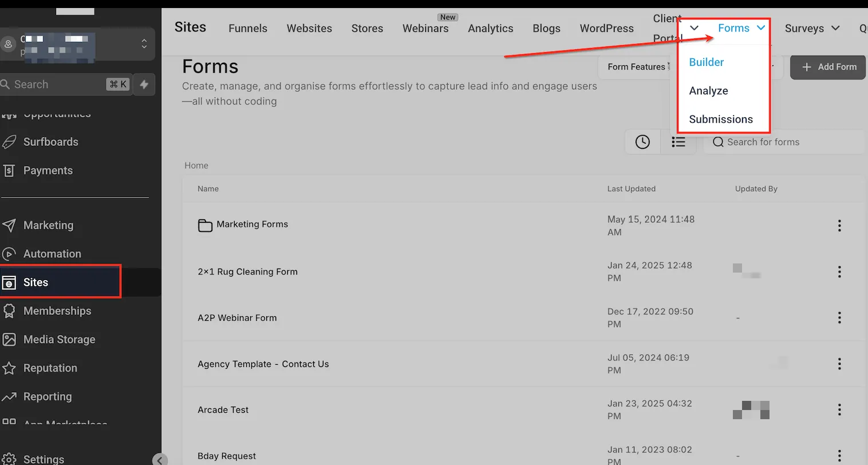Open Reputation star in sidebar
Image resolution: width=868 pixels, height=465 pixels.
point(9,368)
